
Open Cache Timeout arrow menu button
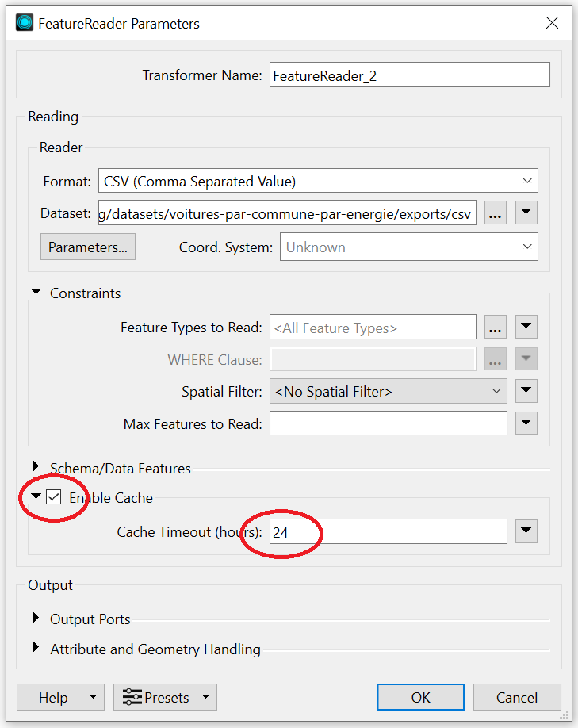tap(526, 531)
